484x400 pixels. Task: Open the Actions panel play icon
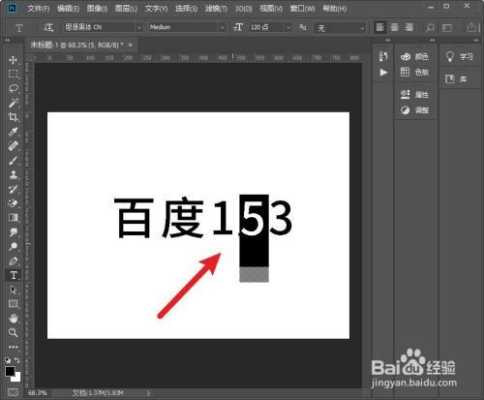point(383,72)
